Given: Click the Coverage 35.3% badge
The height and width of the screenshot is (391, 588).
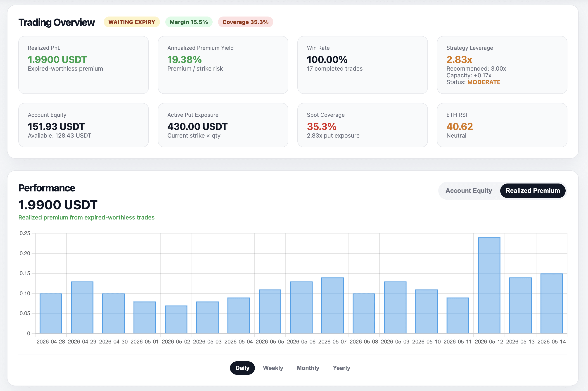Looking at the screenshot, I should (245, 22).
